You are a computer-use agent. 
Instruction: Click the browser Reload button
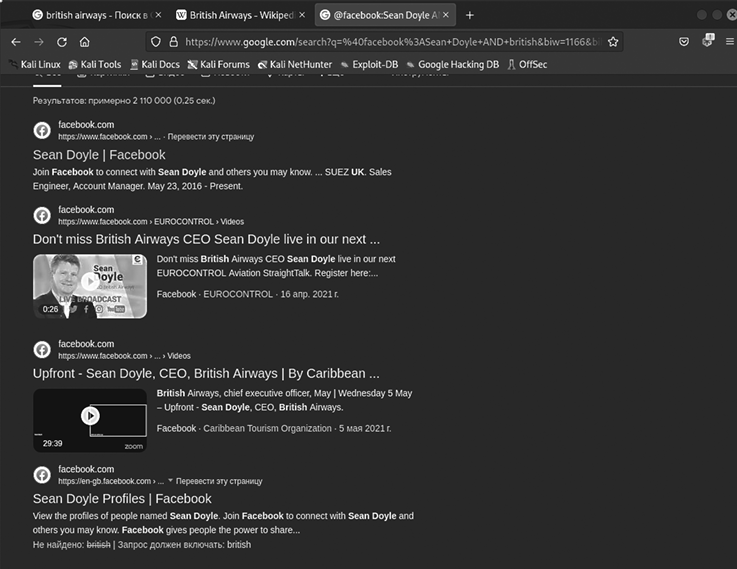coord(62,42)
